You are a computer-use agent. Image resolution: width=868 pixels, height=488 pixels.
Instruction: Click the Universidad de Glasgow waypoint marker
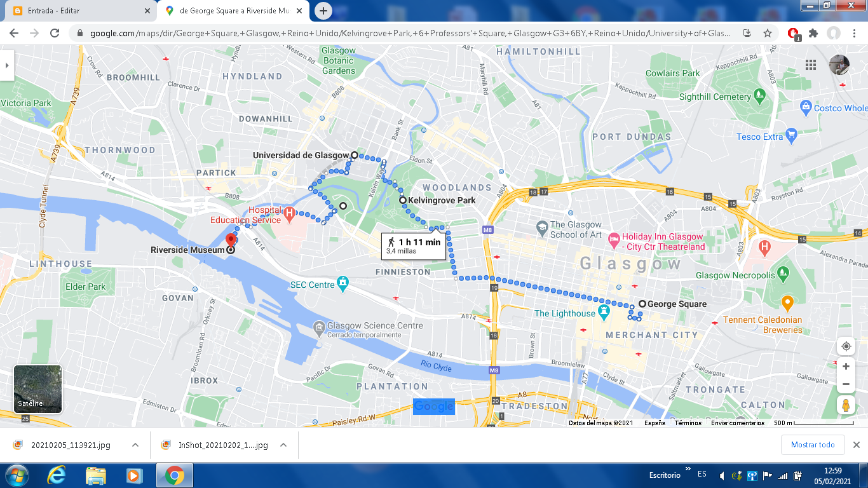click(x=355, y=155)
